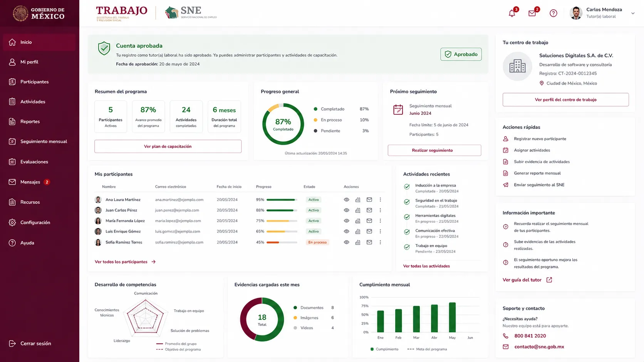Click eye icon for María Fernanda López
This screenshot has width=644, height=362.
coord(347,221)
